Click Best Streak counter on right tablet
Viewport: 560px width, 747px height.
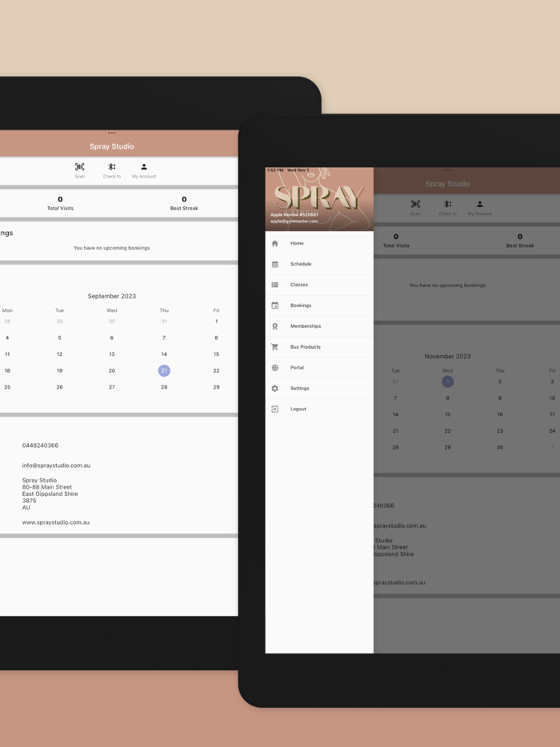(x=520, y=241)
